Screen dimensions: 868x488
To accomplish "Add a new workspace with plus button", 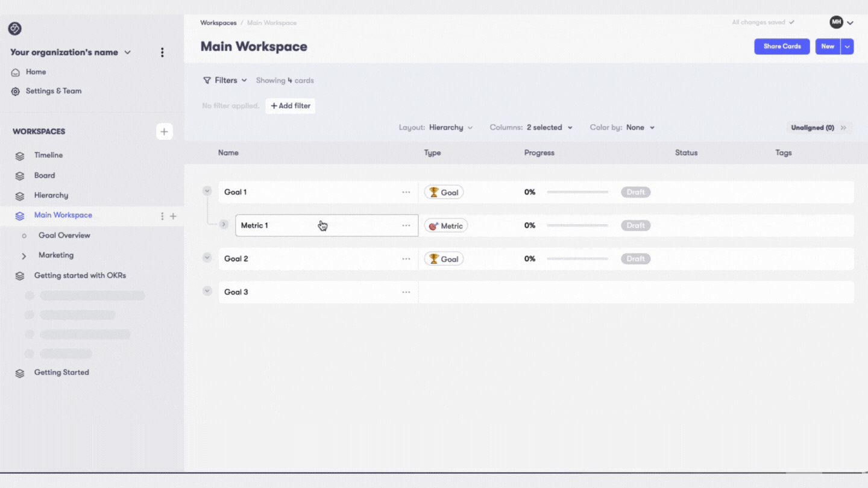I will coord(164,131).
